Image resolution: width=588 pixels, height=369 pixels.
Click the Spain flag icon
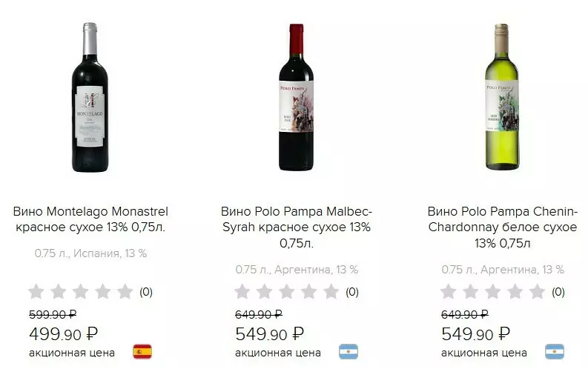[142, 351]
